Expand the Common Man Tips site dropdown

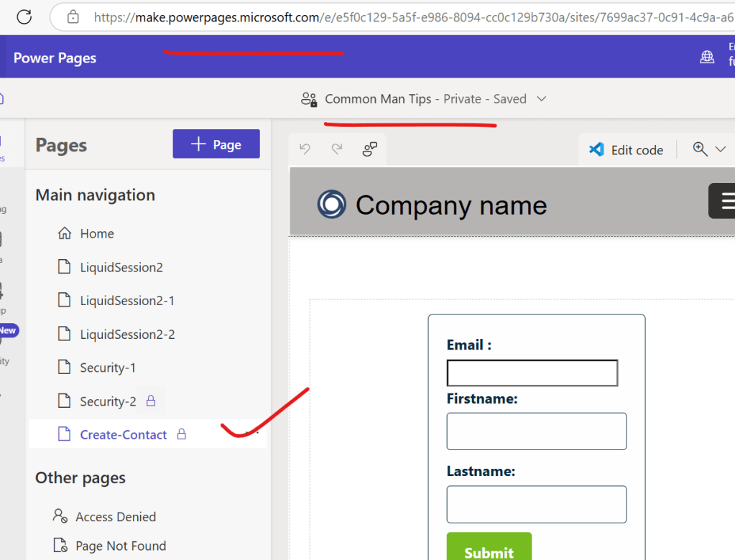click(542, 99)
